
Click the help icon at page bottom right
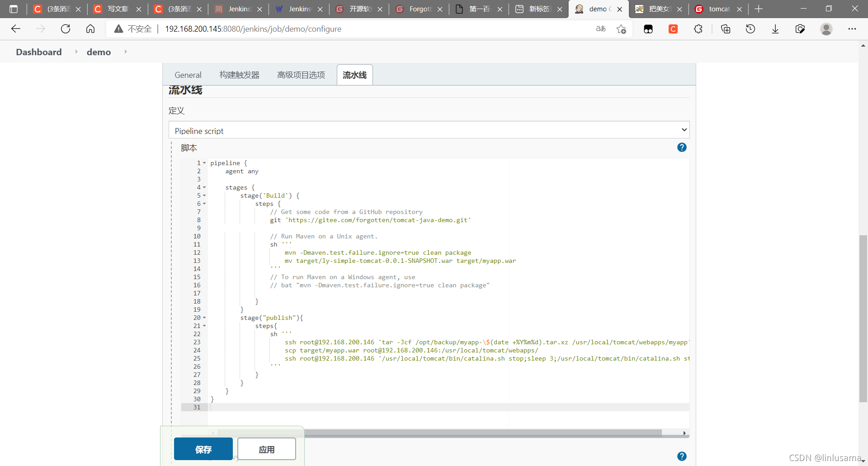coord(682,456)
